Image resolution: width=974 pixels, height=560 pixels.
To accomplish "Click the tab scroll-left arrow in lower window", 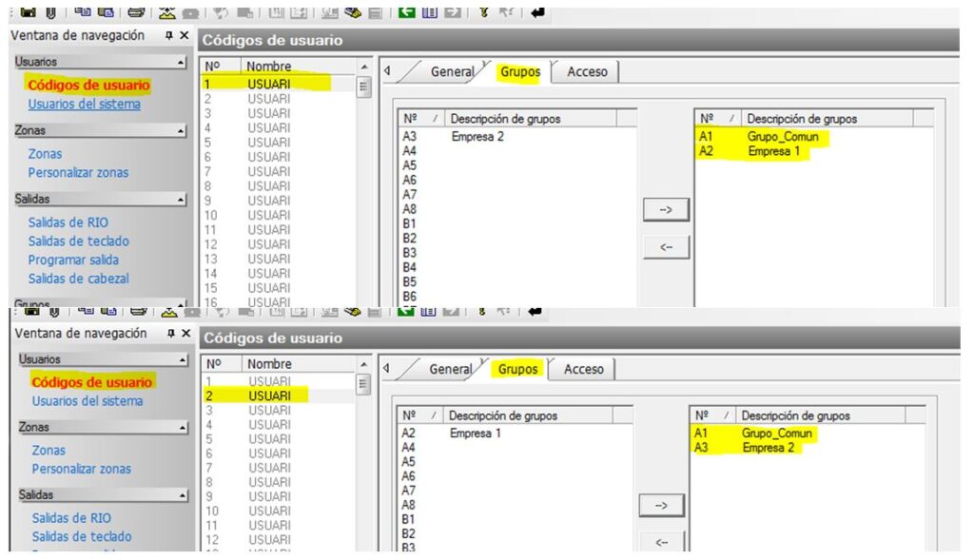I will (386, 368).
